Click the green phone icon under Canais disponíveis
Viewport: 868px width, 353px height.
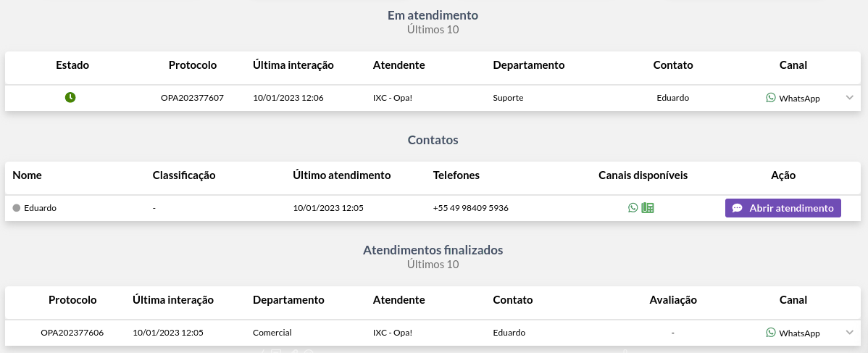coord(648,208)
